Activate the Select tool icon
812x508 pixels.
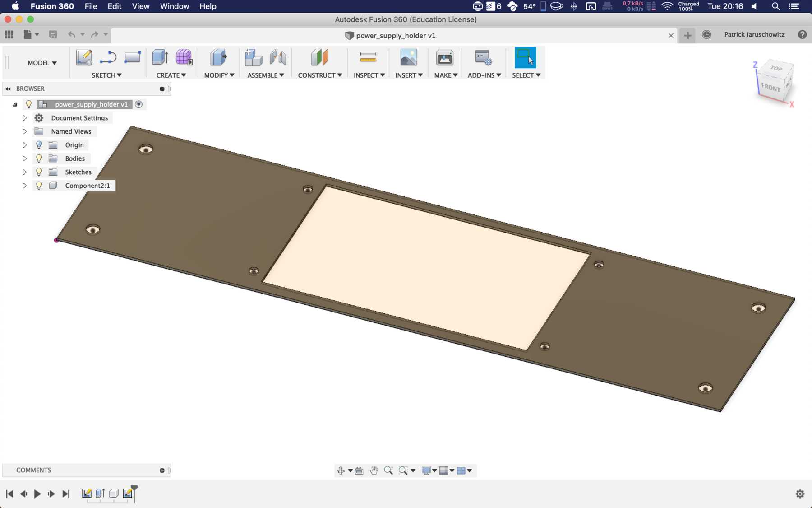[x=526, y=58]
